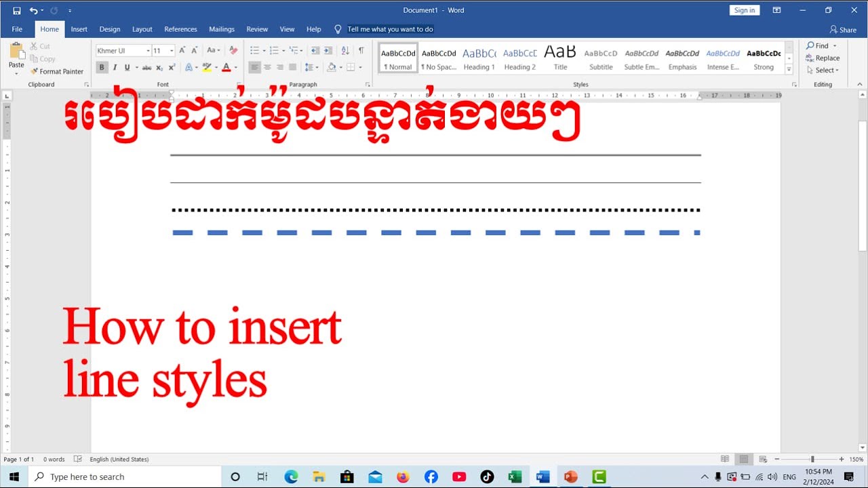Switch to the Insert tab
The width and height of the screenshot is (868, 488).
tap(79, 29)
